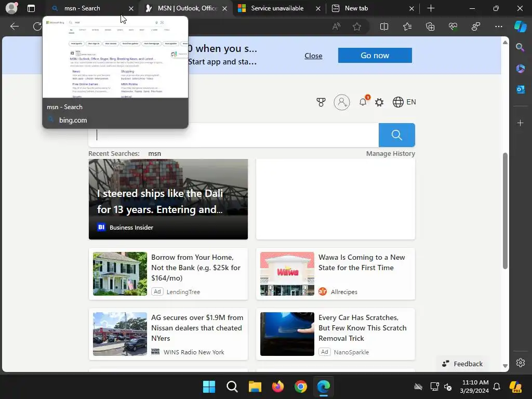Click scrollbar down arrow
Viewport: 532px width, 399px height.
(505, 366)
